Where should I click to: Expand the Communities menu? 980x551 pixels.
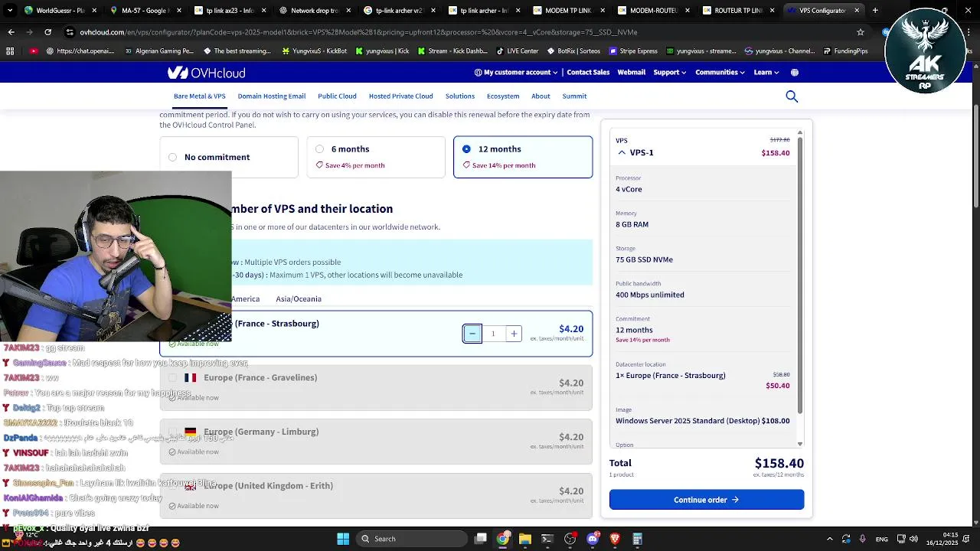(720, 73)
